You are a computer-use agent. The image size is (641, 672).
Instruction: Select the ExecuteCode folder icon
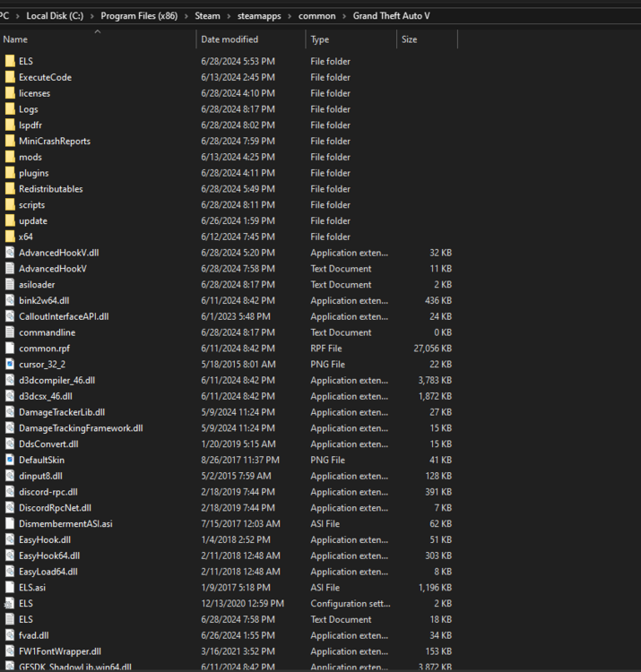[10, 77]
